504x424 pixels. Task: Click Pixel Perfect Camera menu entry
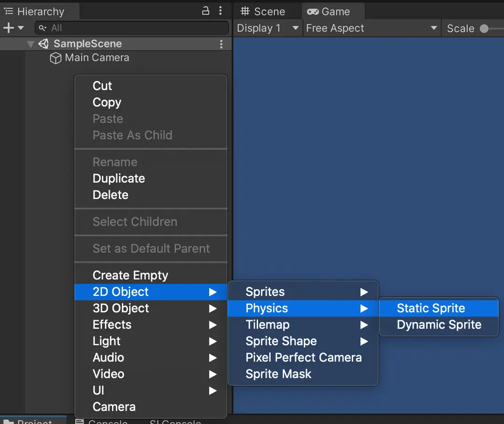point(303,357)
